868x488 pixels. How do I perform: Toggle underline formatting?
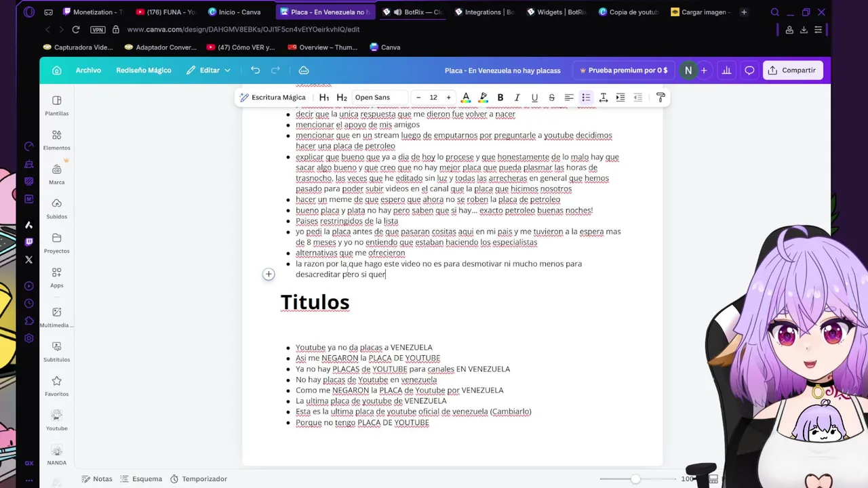(x=534, y=98)
